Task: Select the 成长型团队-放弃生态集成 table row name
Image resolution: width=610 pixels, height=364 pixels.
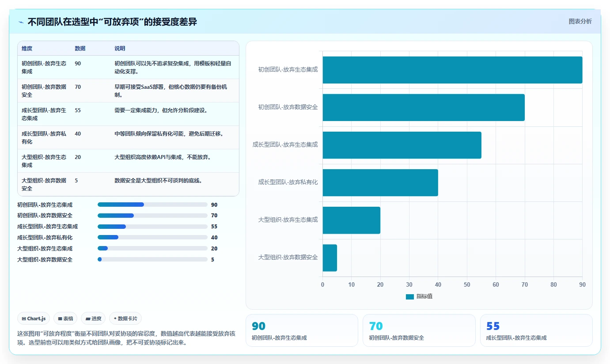Action: click(44, 114)
